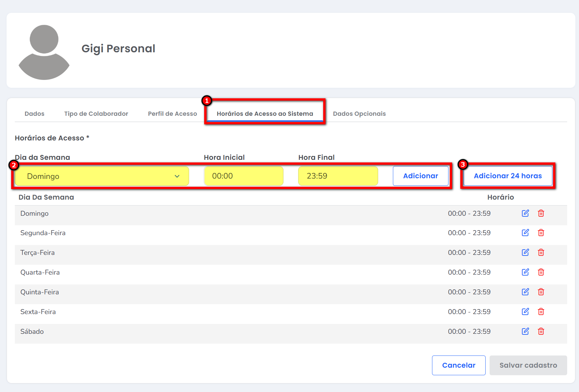Select the Dados Opcionais tab

[x=359, y=114]
